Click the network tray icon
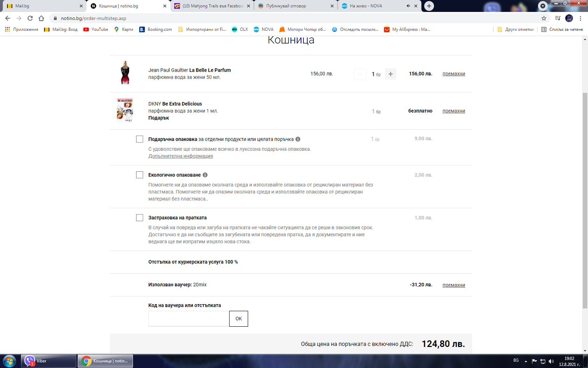Viewport: 588px width, 368px height. 543,361
